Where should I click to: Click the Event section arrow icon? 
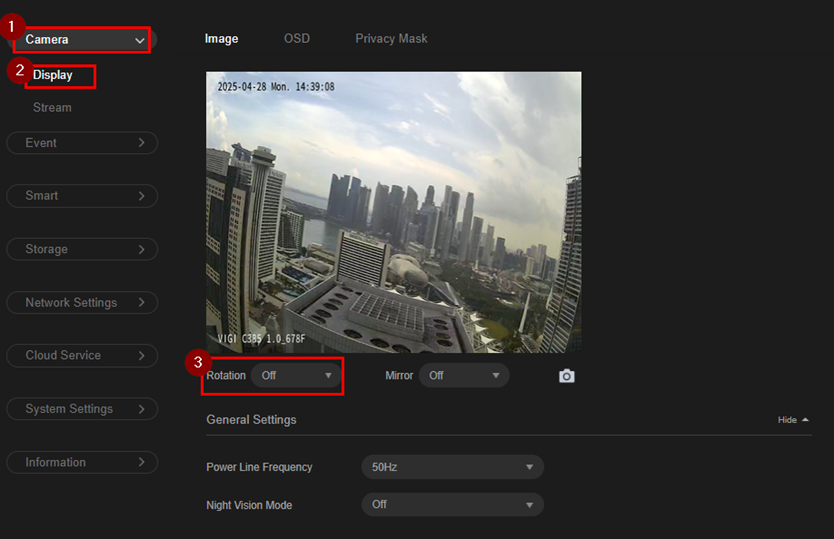click(x=141, y=143)
